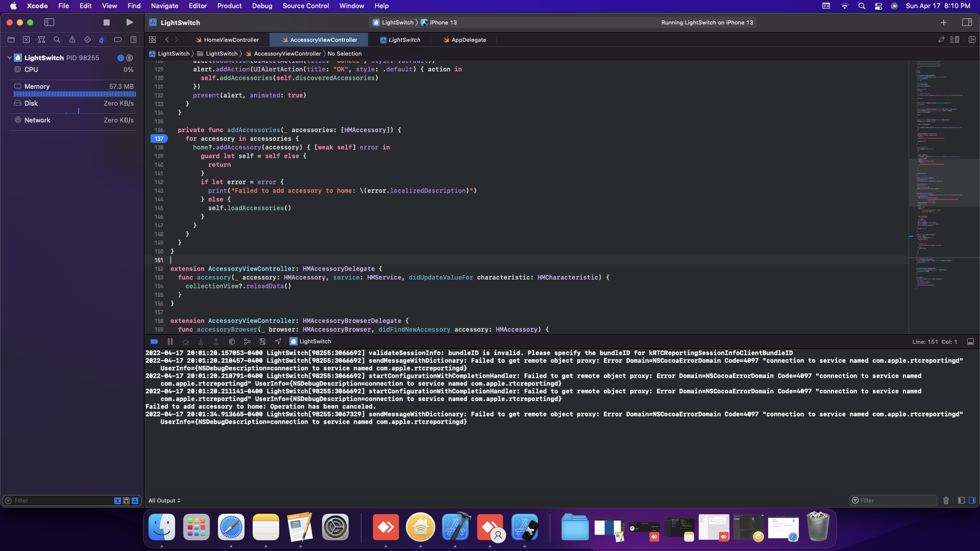Click the Simulate Location arrow icon
This screenshot has height=551, width=980.
[x=278, y=342]
